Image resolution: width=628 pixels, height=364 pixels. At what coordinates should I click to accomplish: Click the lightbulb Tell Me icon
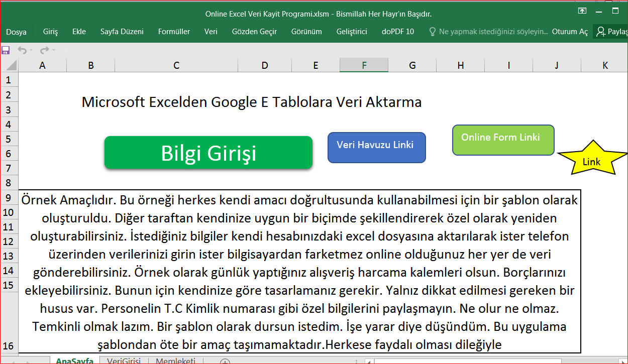coord(432,32)
